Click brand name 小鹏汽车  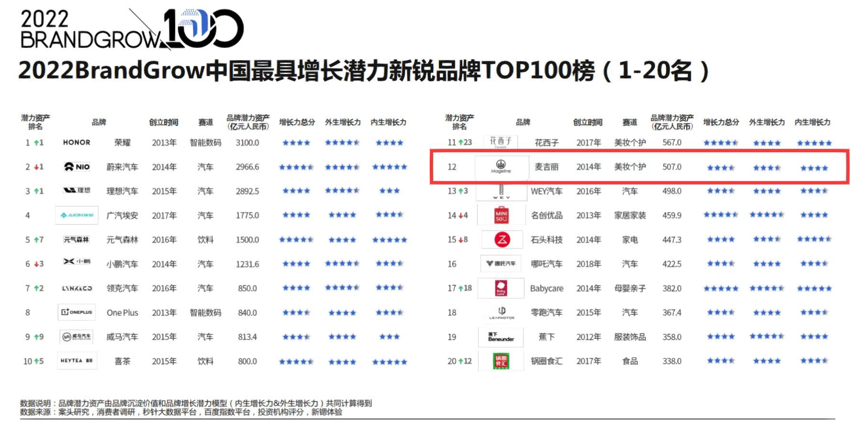tap(122, 264)
